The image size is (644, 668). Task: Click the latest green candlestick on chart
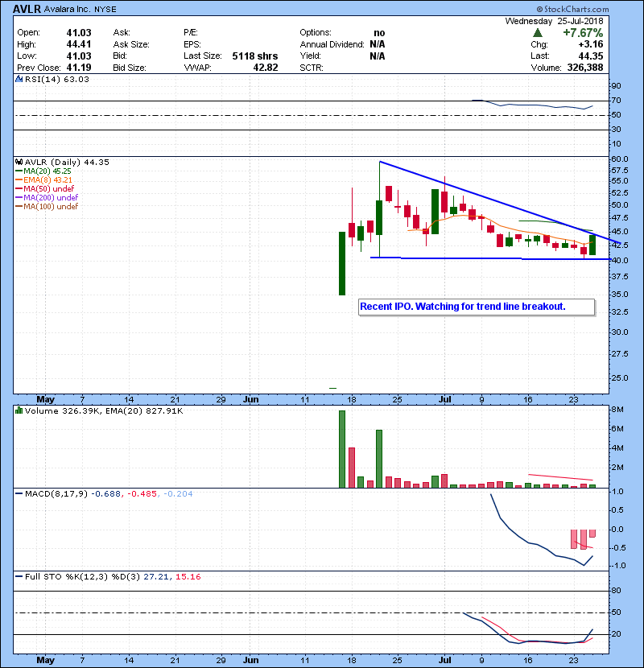(x=592, y=245)
